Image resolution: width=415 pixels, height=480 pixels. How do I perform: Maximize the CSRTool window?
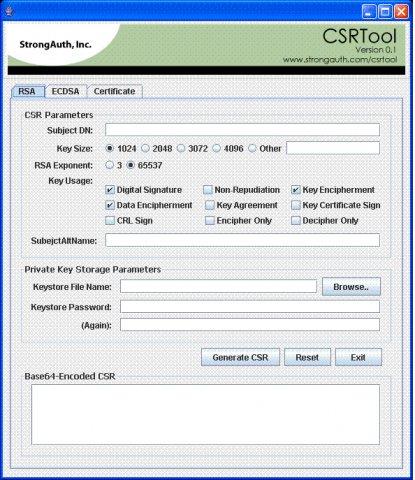[x=385, y=12]
